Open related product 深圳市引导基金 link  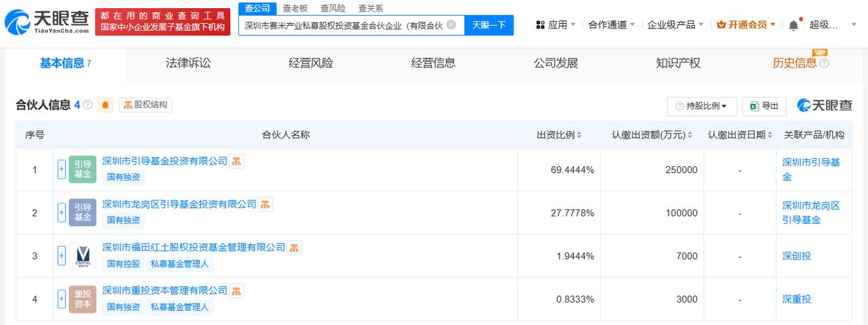[811, 170]
